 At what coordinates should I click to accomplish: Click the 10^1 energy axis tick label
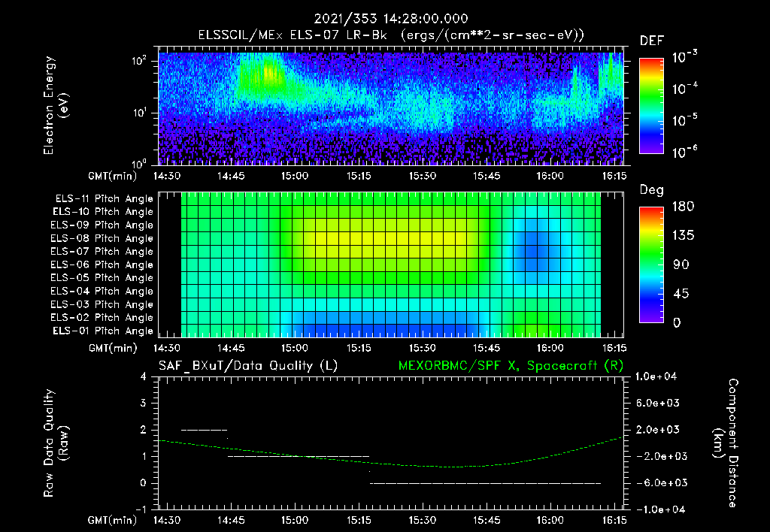(139, 113)
